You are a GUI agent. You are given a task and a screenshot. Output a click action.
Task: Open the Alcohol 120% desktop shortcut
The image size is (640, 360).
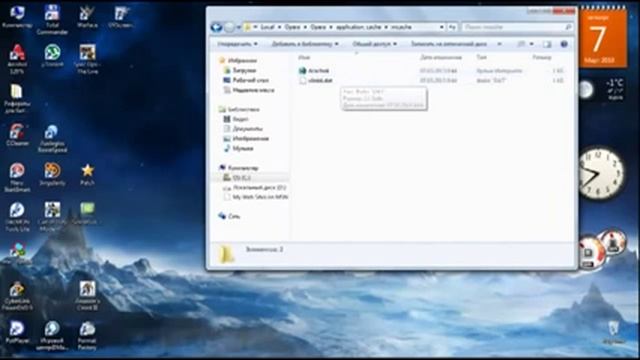click(17, 59)
